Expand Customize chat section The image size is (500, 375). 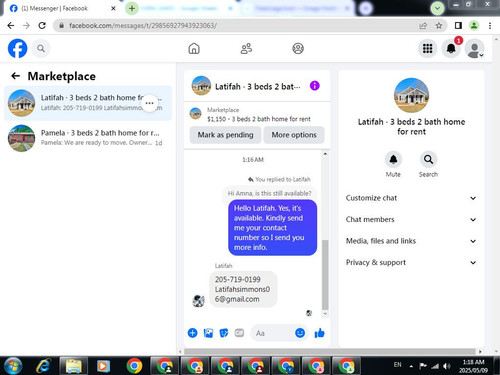tap(411, 198)
